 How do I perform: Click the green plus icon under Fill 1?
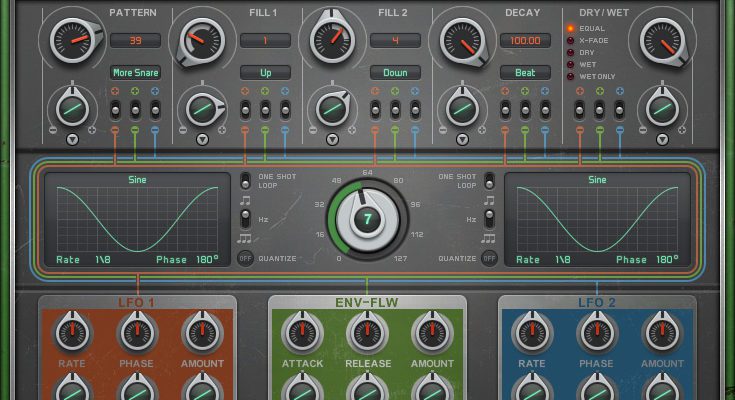coord(264,90)
